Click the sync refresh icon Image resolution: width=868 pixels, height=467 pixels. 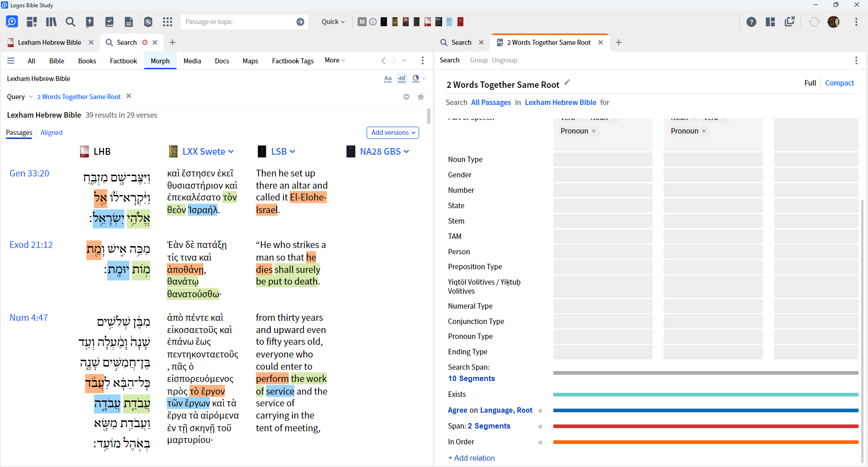pos(814,22)
